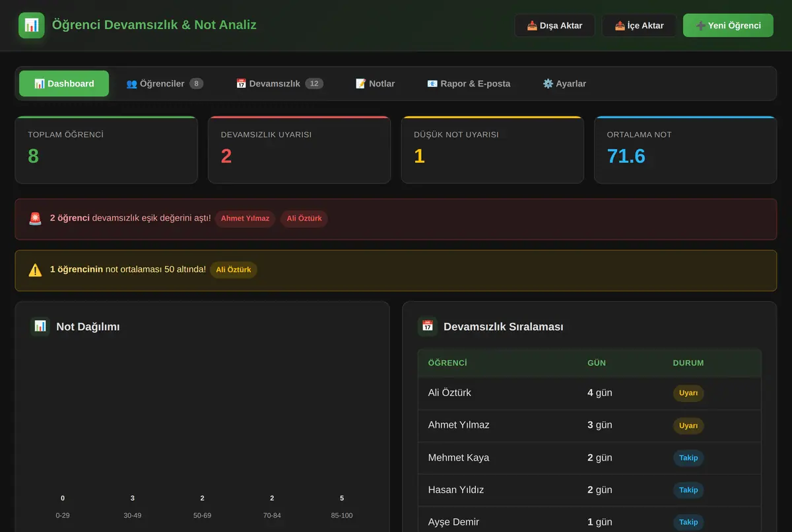Select the Ali Öztürk chip in yellow alert

click(x=234, y=270)
